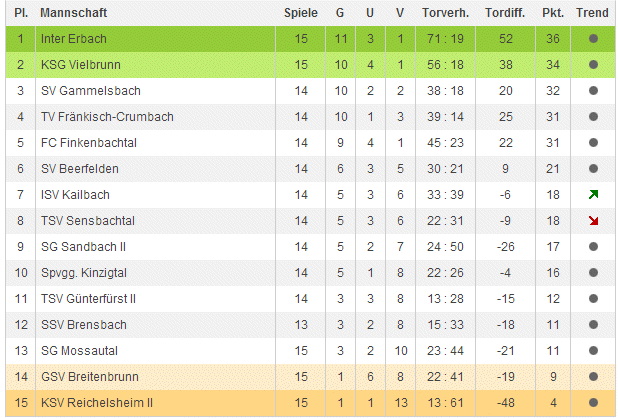
Task: Click the Mannschaft column header
Action: tap(73, 13)
